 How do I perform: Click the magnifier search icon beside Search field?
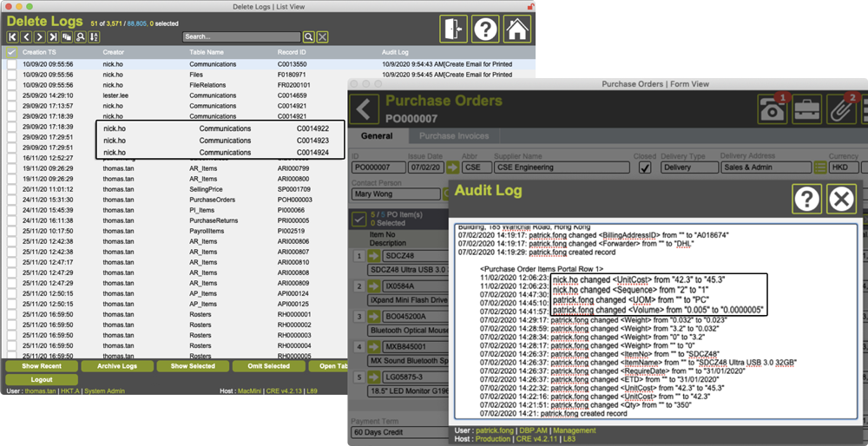point(308,37)
